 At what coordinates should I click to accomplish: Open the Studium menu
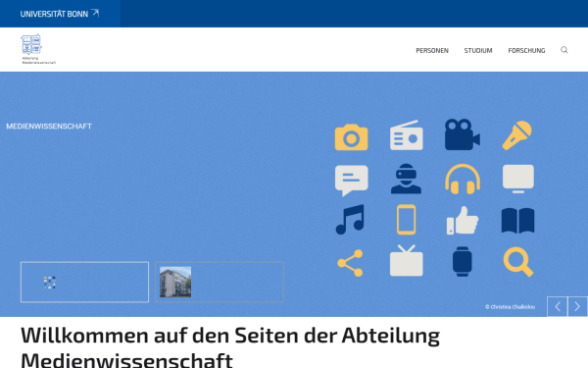pyautogui.click(x=478, y=50)
